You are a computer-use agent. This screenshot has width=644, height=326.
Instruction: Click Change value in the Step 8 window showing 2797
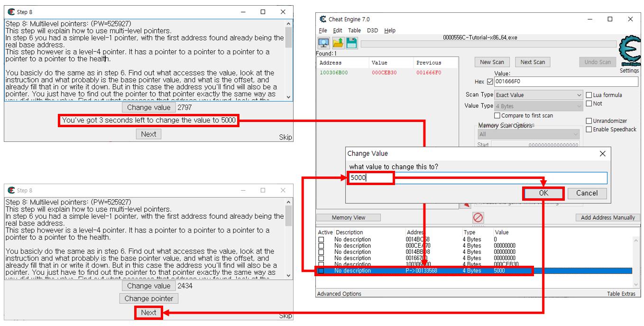(x=149, y=108)
